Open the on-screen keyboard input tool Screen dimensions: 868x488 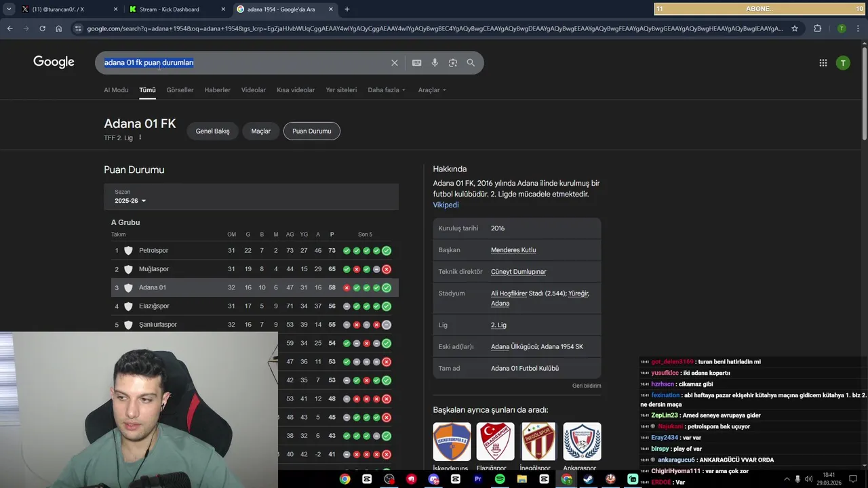417,62
